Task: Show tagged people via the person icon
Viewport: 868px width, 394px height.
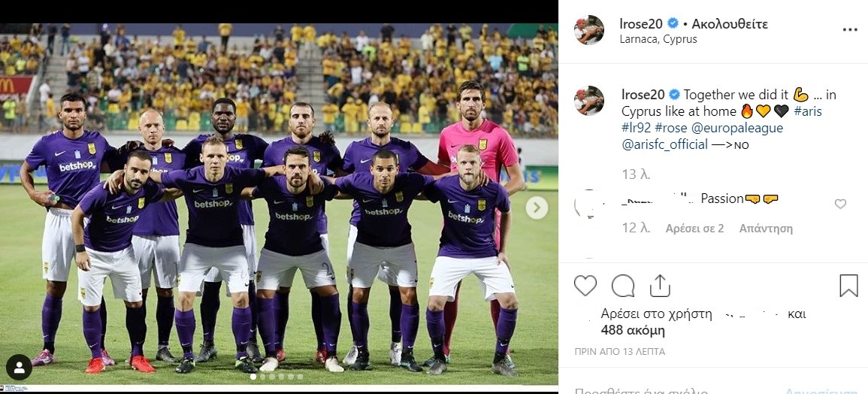Action: [19, 368]
